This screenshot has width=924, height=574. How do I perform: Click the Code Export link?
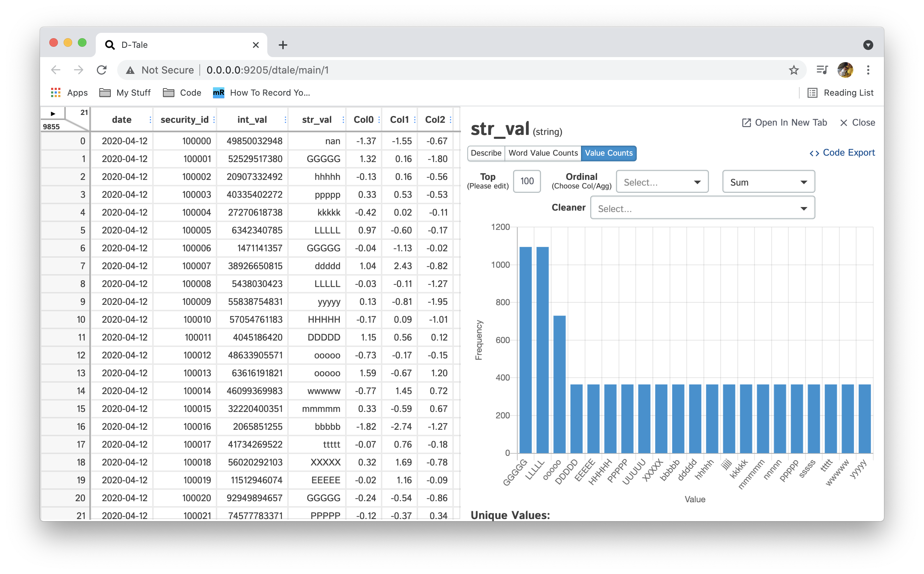point(842,153)
